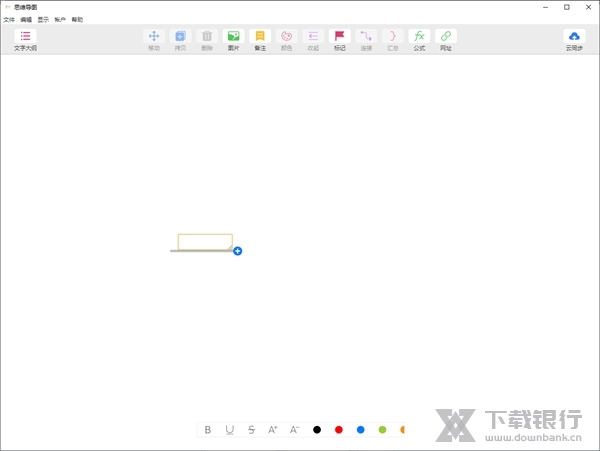Image resolution: width=600 pixels, height=451 pixels.
Task: Toggle underline text formatting
Action: pyautogui.click(x=230, y=430)
